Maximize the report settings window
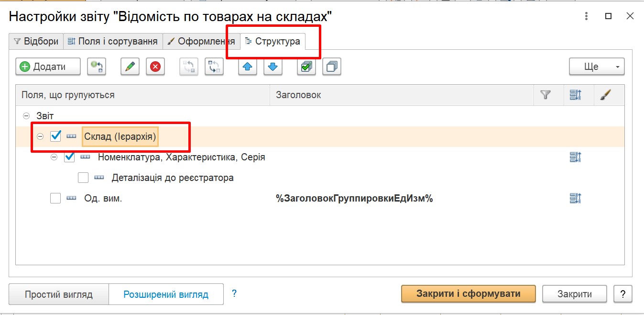Viewport: 644px width, 315px height. tap(608, 16)
